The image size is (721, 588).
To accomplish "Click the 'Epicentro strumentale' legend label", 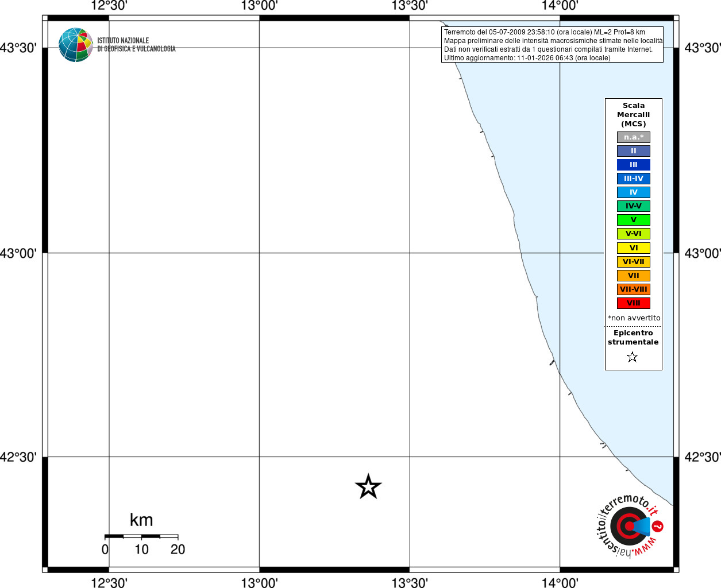I will coord(633,338).
